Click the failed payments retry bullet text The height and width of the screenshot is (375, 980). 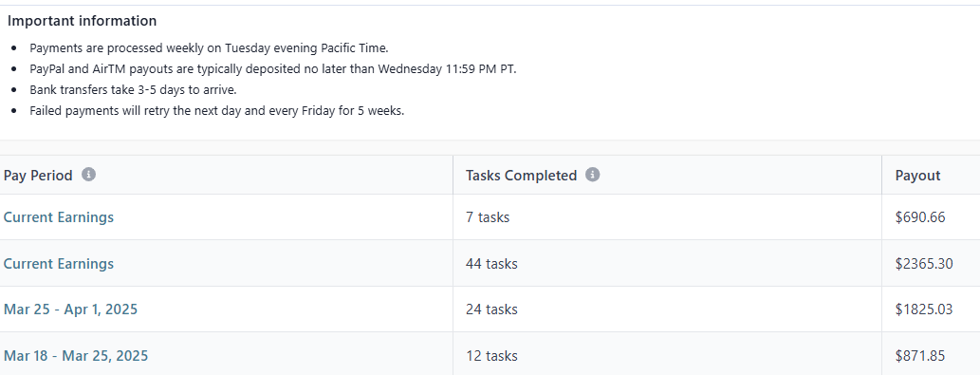coord(217,111)
